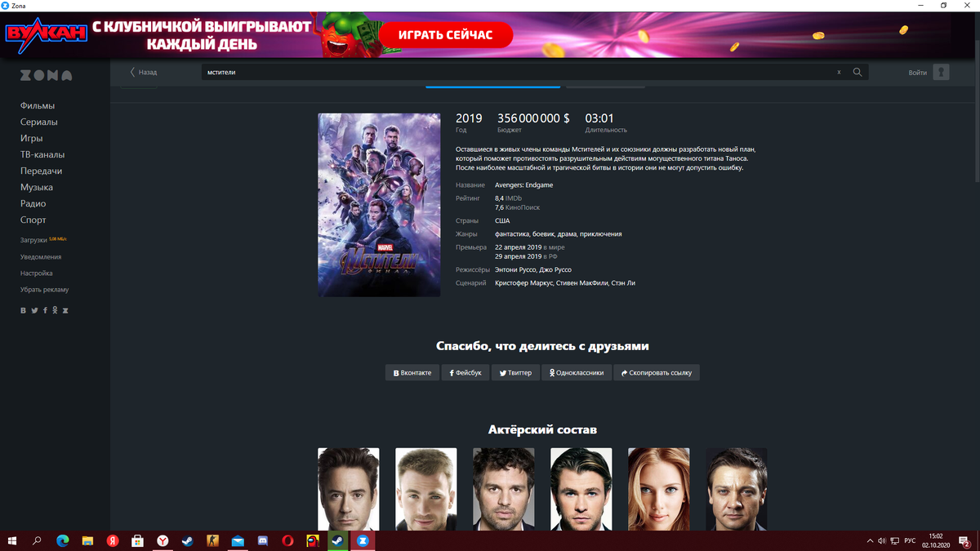This screenshot has height=551, width=980.
Task: Click Убрать рекламу in sidebar
Action: pos(45,289)
